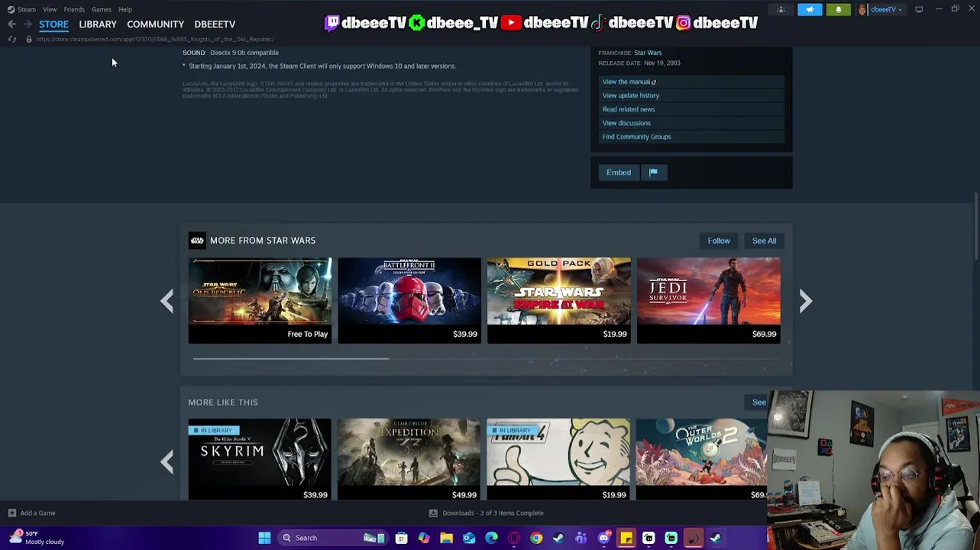Show next More From Star Wars items
This screenshot has width=980, height=550.
[805, 301]
